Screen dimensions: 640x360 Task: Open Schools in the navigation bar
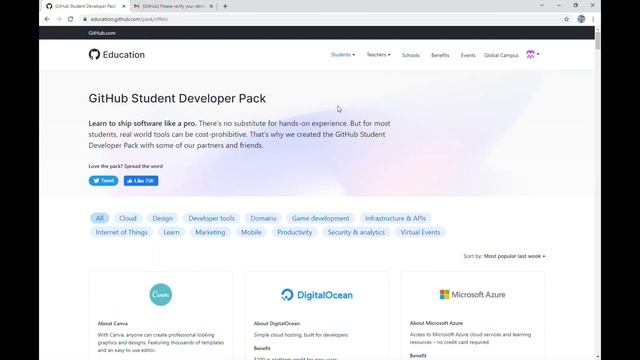(x=411, y=55)
